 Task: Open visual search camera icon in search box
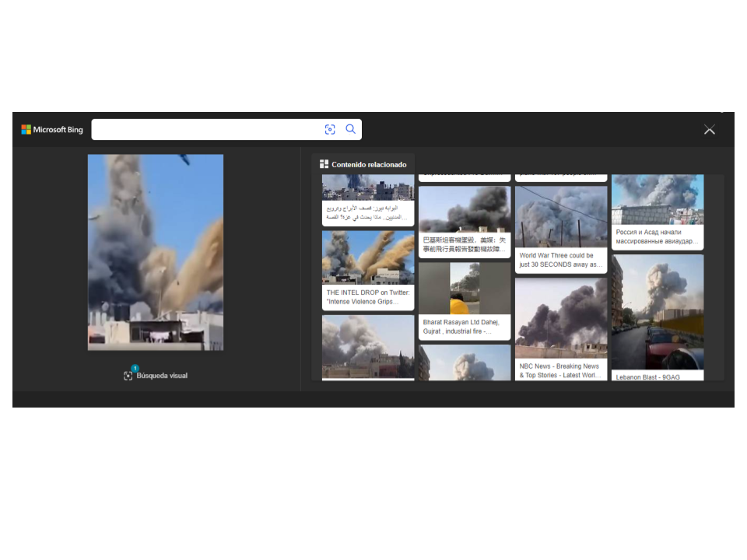coord(330,130)
